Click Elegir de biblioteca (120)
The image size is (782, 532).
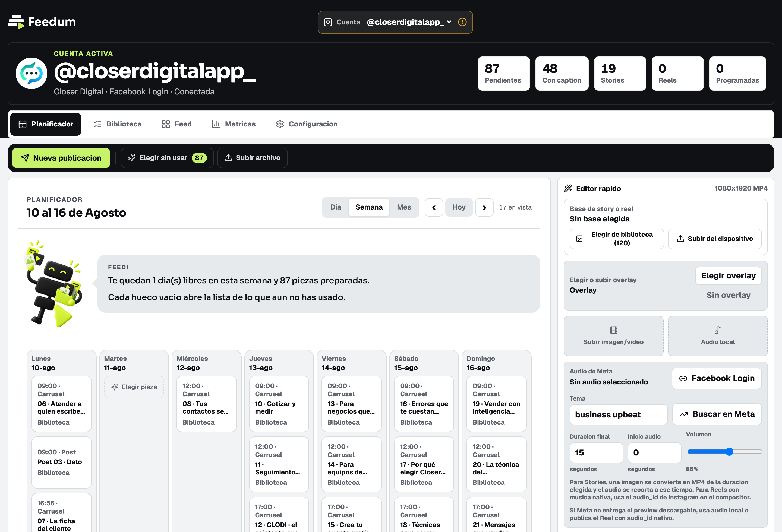[x=616, y=239]
